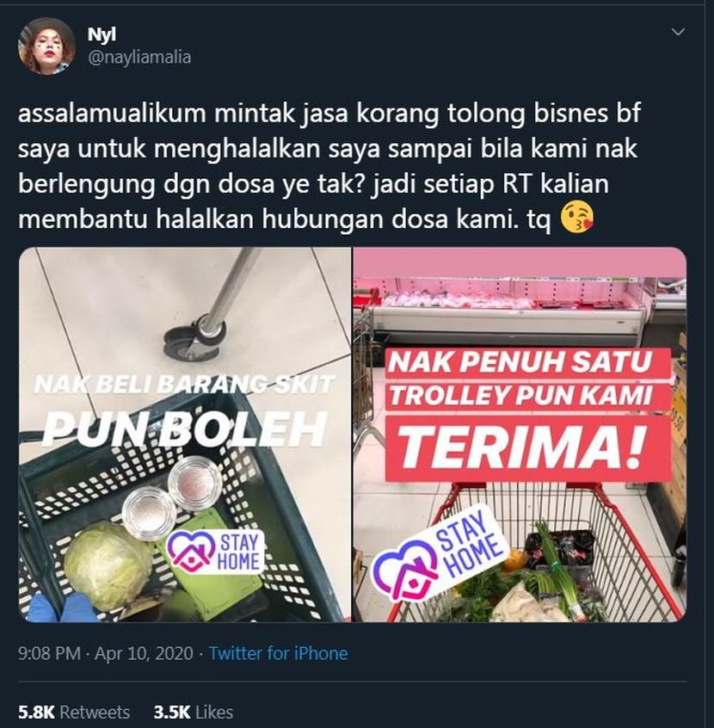Image resolution: width=714 pixels, height=728 pixels.
Task: Expand the tweet options chevron menu
Action: 678,32
